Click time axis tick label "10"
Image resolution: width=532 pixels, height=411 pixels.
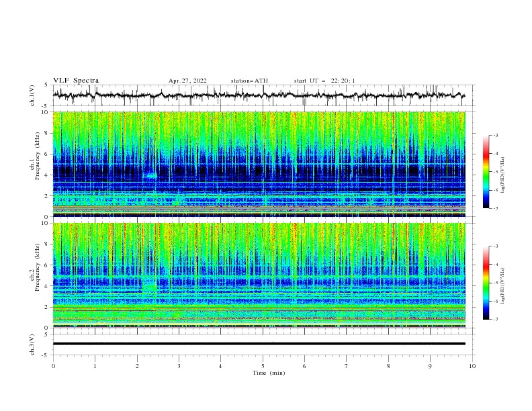point(472,366)
